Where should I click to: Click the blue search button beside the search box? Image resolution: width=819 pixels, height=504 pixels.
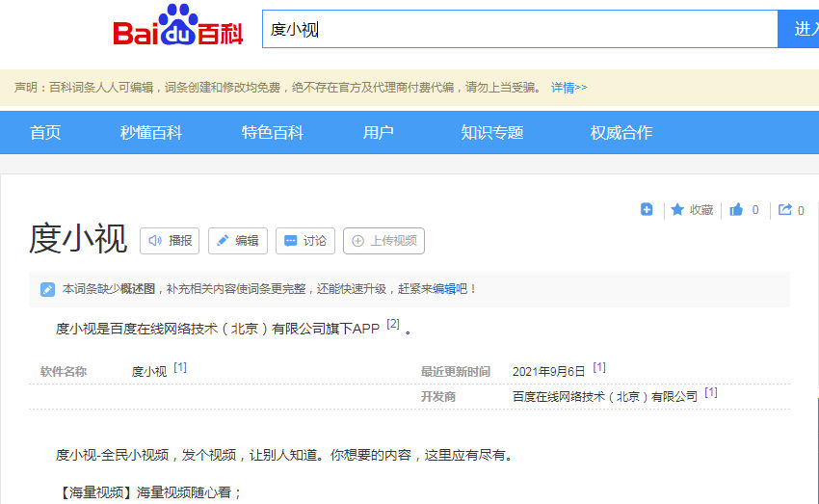(x=799, y=29)
